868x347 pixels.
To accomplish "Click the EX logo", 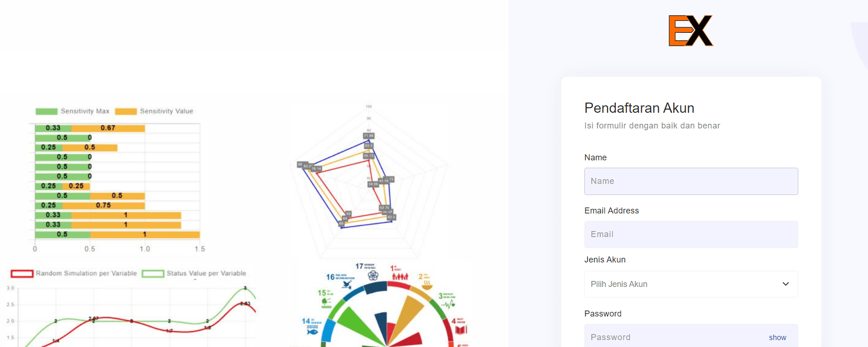I will click(x=691, y=31).
